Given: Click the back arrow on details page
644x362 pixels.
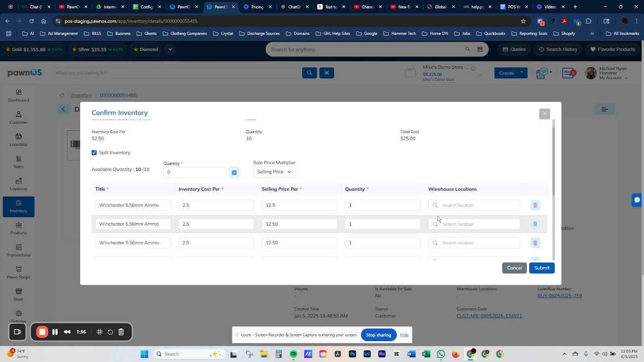Looking at the screenshot, I should [63, 109].
